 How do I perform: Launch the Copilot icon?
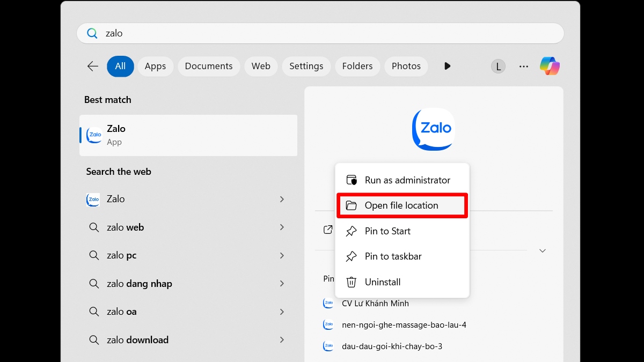[550, 66]
